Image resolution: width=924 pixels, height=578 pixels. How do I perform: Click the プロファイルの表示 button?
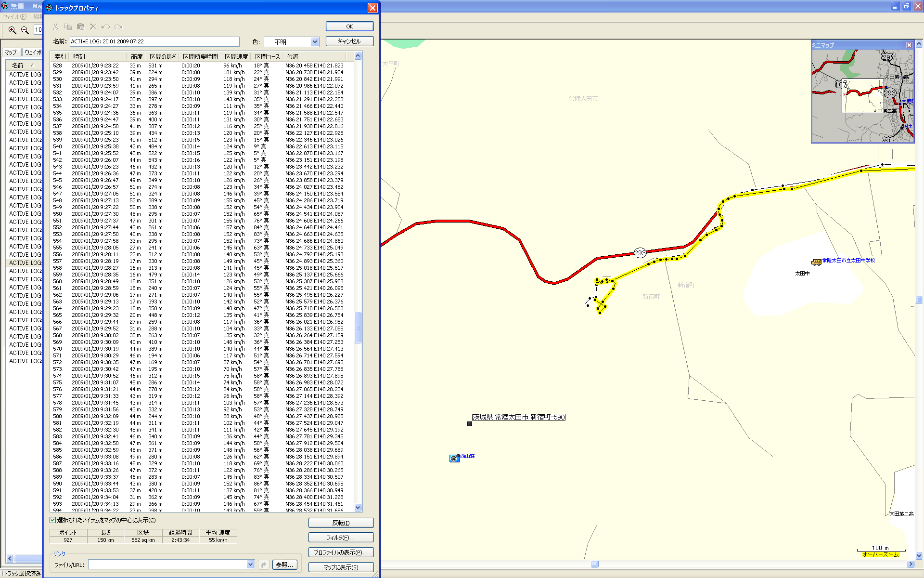[x=341, y=552]
